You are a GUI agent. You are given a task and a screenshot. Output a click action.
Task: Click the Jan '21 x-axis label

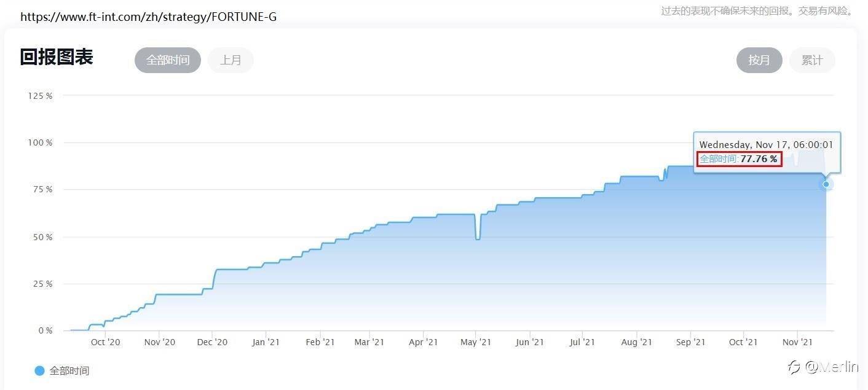tap(266, 342)
